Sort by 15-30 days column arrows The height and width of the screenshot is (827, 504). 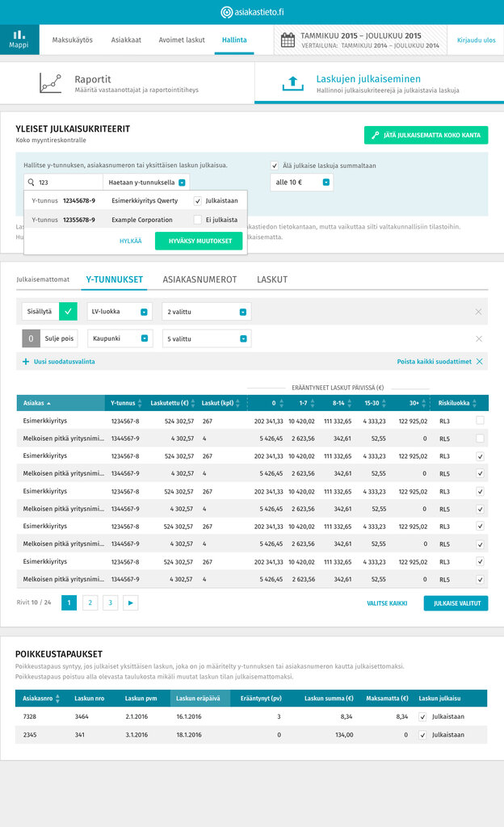[x=384, y=403]
